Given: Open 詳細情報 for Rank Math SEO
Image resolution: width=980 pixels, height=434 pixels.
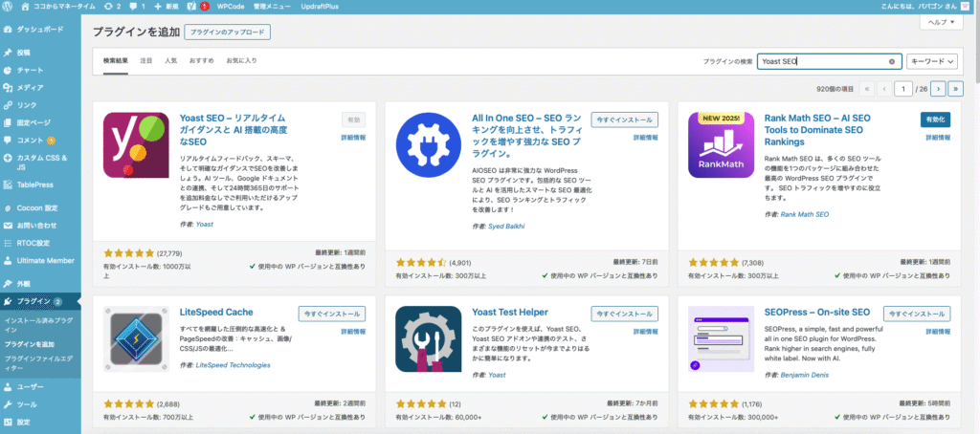Looking at the screenshot, I should (x=938, y=138).
